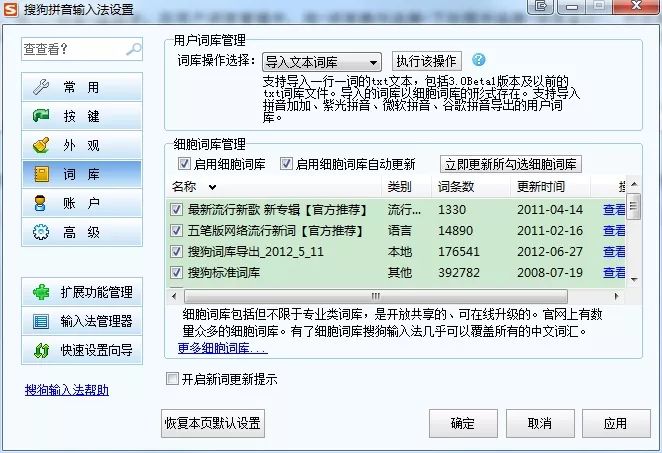
Task: Open the 按键 settings tab
Action: [x=82, y=116]
